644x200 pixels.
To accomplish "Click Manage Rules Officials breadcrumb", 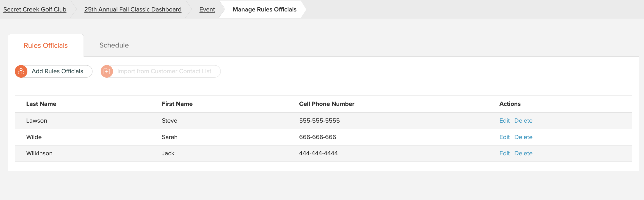I will [x=264, y=9].
